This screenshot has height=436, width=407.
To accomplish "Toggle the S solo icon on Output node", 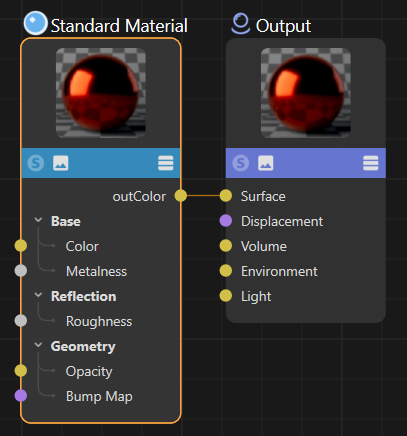I will click(241, 163).
